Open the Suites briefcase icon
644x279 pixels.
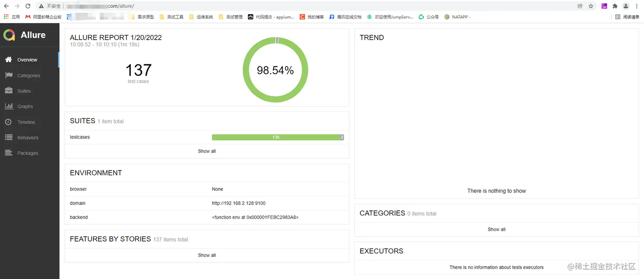pos(9,91)
